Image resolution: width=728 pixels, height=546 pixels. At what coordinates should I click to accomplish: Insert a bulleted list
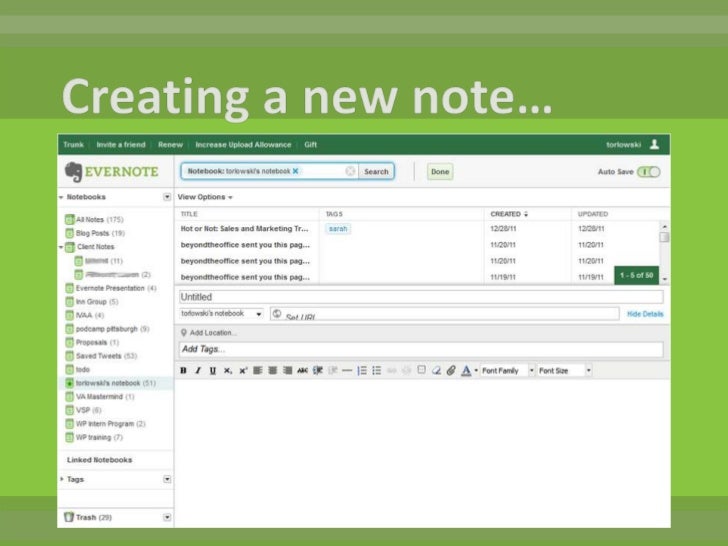[x=377, y=370]
